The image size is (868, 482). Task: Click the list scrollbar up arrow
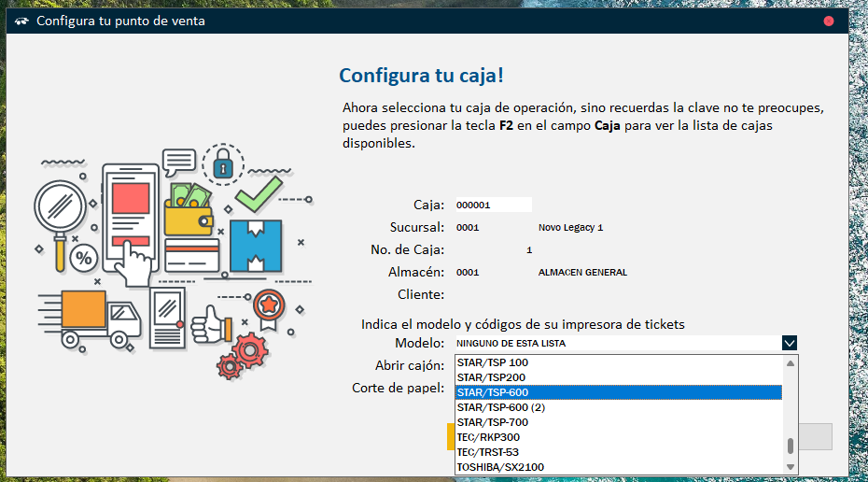[x=791, y=363]
